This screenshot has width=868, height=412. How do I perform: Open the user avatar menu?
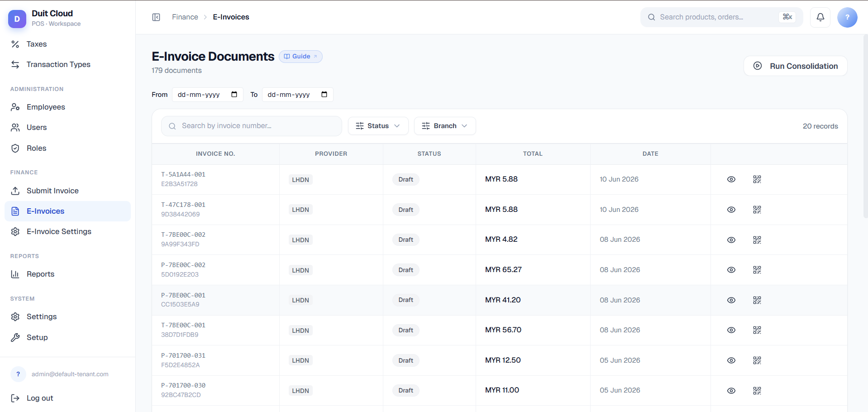[x=847, y=17]
